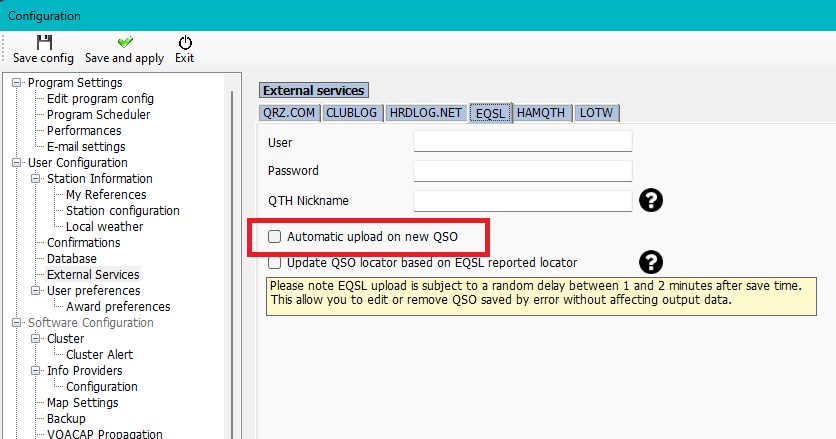Collapse the Station Information node
The height and width of the screenshot is (439, 836).
click(x=36, y=179)
